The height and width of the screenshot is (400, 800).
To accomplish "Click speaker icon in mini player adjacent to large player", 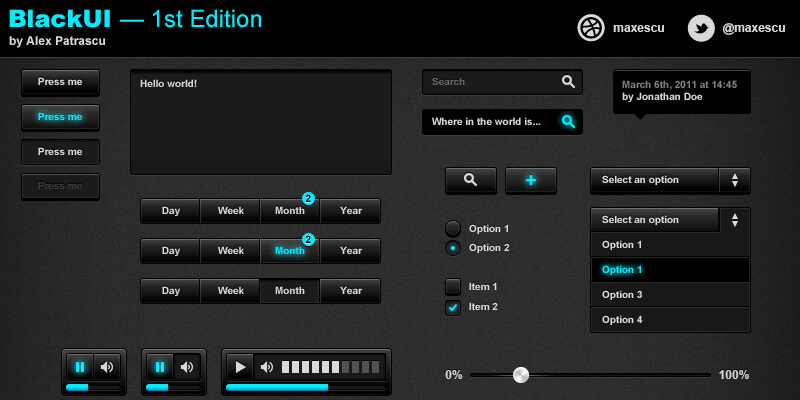I will pyautogui.click(x=187, y=367).
